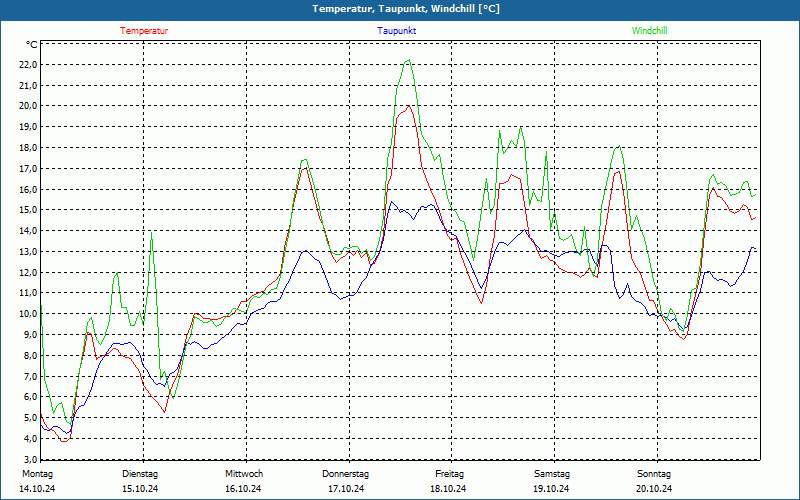This screenshot has width=800, height=500.
Task: Click the 22,0 y-axis value
Action: tap(28, 65)
